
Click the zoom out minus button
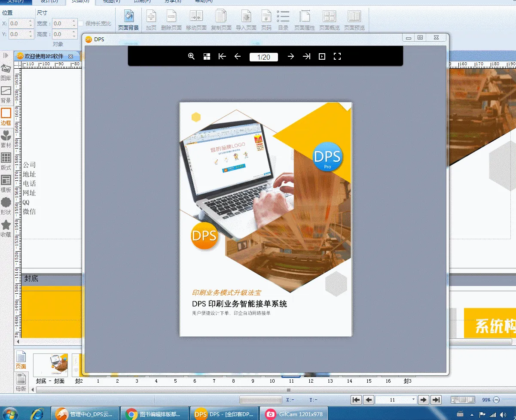[x=497, y=400]
